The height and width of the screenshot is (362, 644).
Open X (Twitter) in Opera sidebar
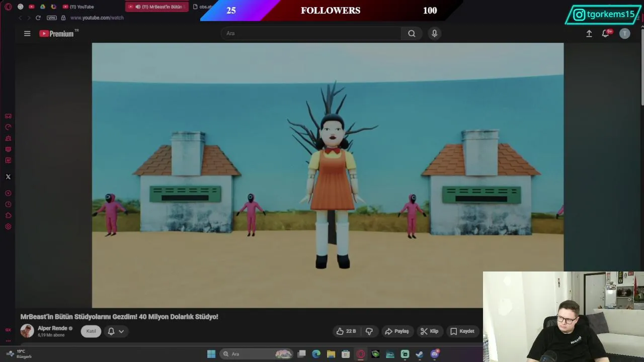(x=8, y=176)
